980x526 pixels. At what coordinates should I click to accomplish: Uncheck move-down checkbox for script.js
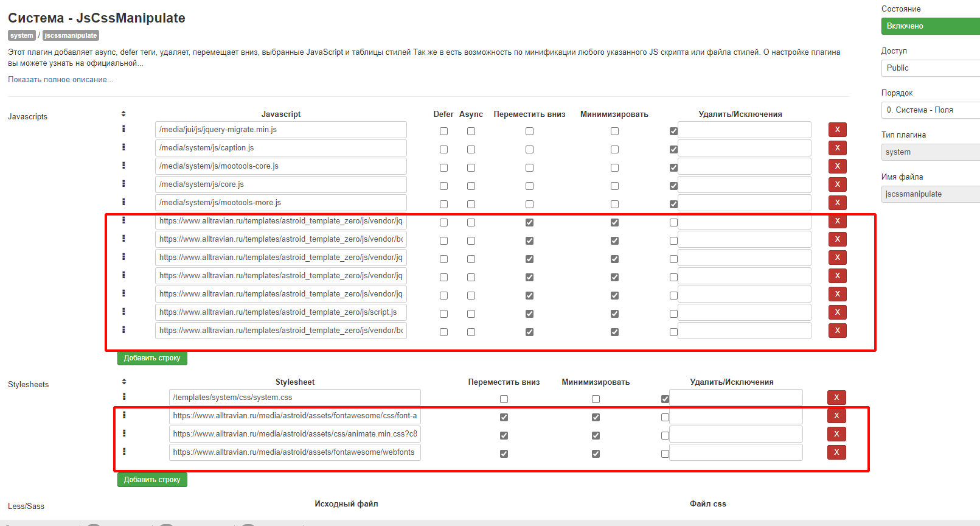coord(529,314)
